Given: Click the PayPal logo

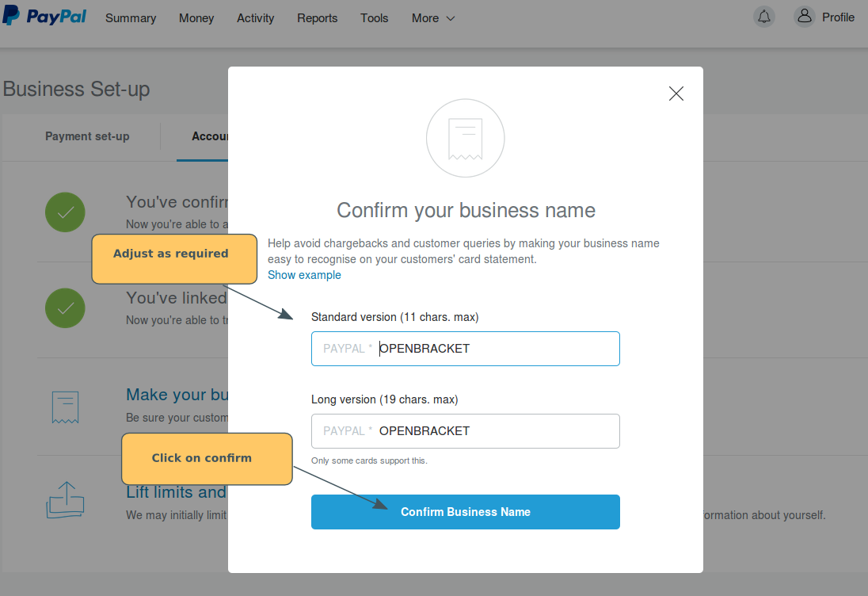Looking at the screenshot, I should pos(44,16).
